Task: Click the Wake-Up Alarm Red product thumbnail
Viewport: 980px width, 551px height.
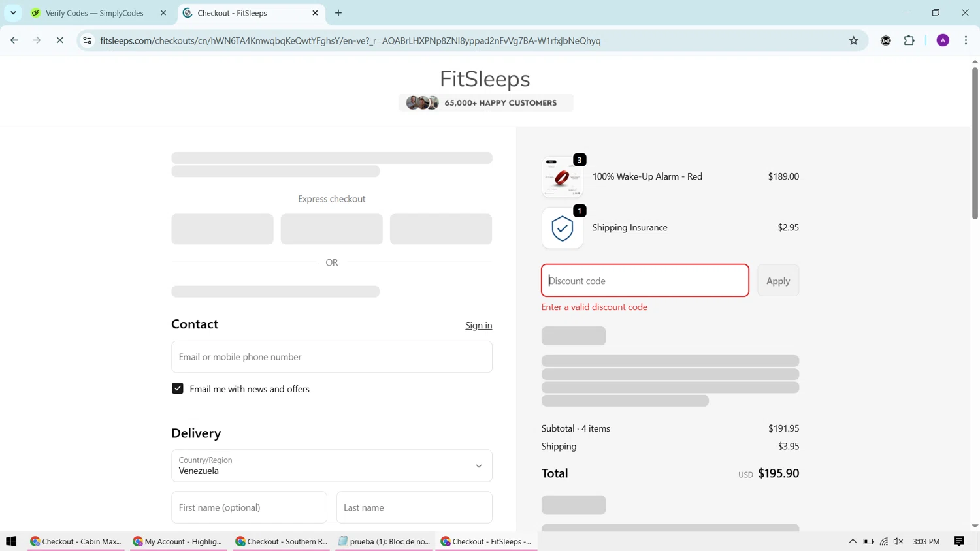Action: pyautogui.click(x=562, y=176)
